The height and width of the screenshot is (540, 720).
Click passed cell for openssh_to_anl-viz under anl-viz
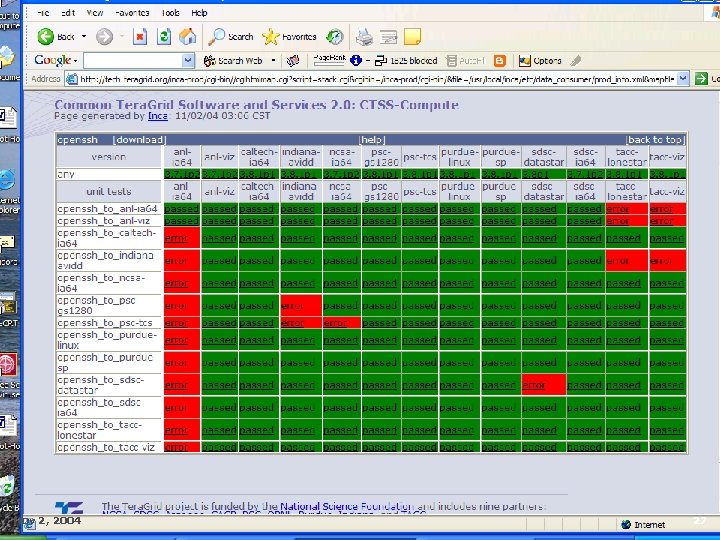219,221
